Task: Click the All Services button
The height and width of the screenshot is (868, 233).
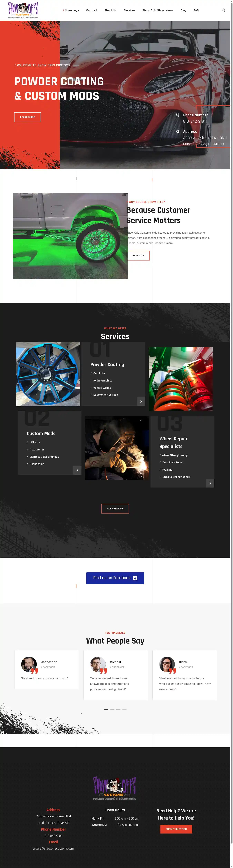Action: click(115, 509)
